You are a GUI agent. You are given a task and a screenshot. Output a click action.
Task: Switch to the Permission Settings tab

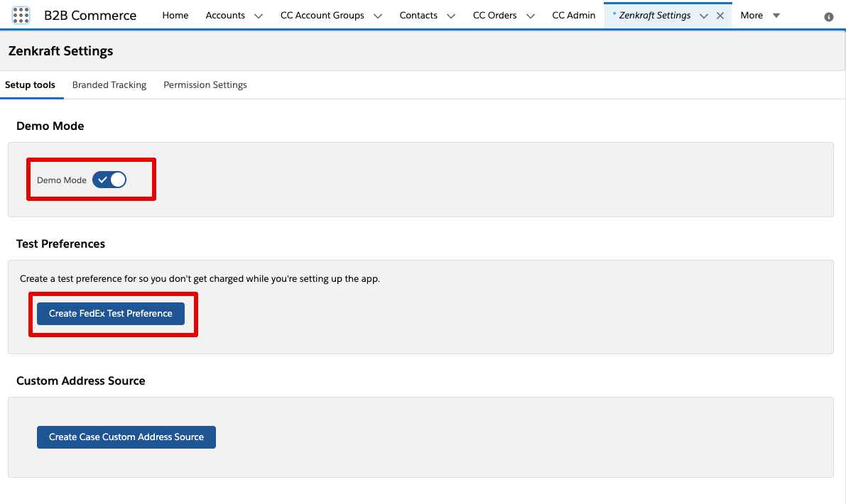coord(205,84)
